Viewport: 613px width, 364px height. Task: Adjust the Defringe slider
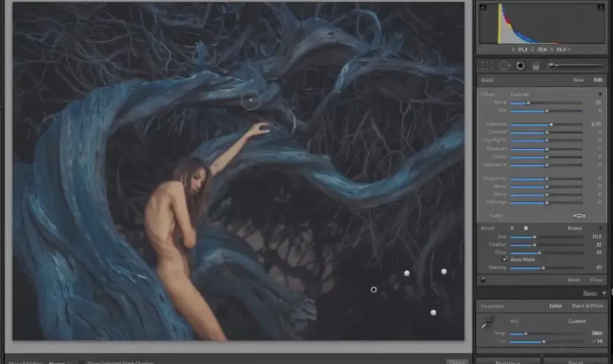[x=547, y=202]
